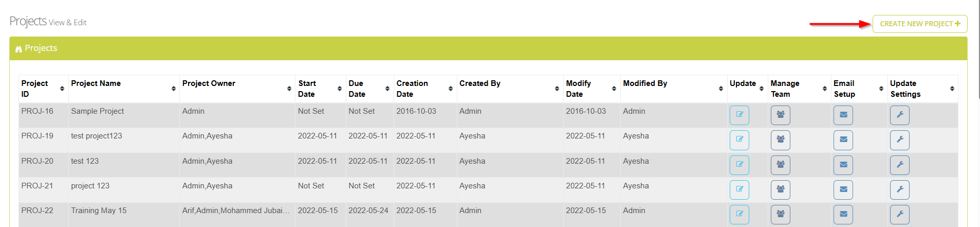Open Manage Team for Sample Project

(780, 115)
